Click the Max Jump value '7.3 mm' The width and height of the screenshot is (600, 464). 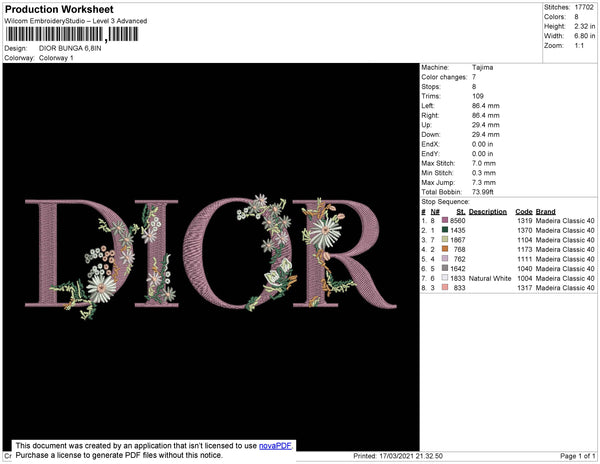484,182
